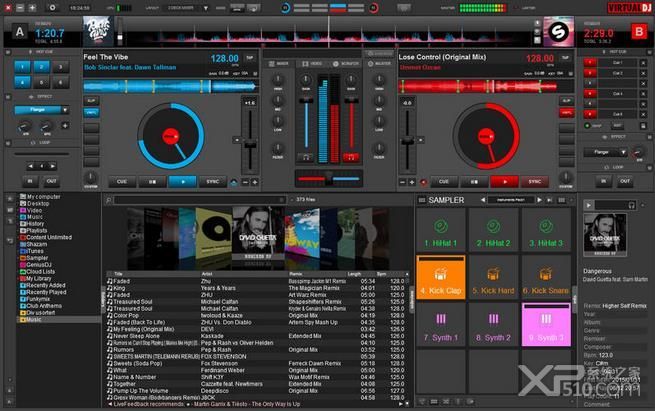Click the browser search field
Image resolution: width=655 pixels, height=411 pixels.
pyautogui.click(x=199, y=200)
